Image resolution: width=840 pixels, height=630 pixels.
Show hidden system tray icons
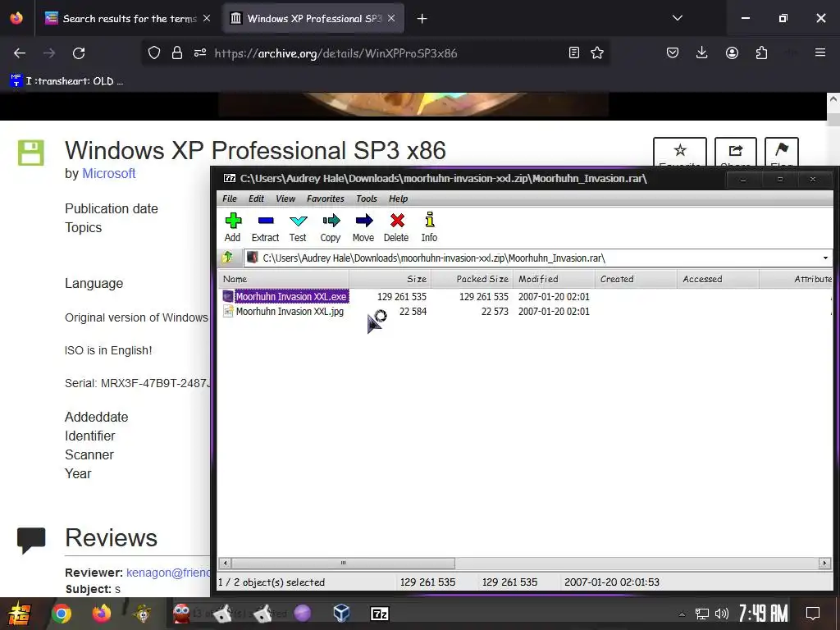[x=682, y=614]
